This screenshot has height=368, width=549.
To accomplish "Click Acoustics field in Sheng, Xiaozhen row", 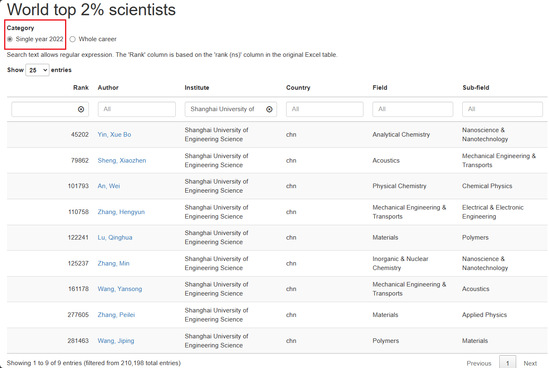I will coord(386,160).
